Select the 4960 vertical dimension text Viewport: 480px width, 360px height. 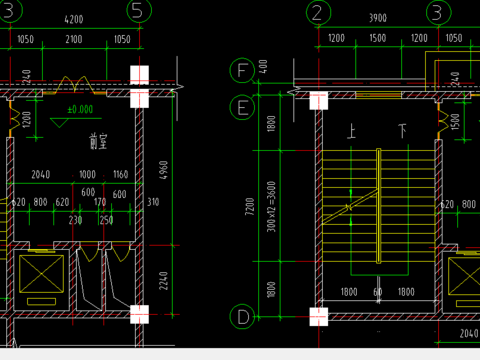click(163, 170)
